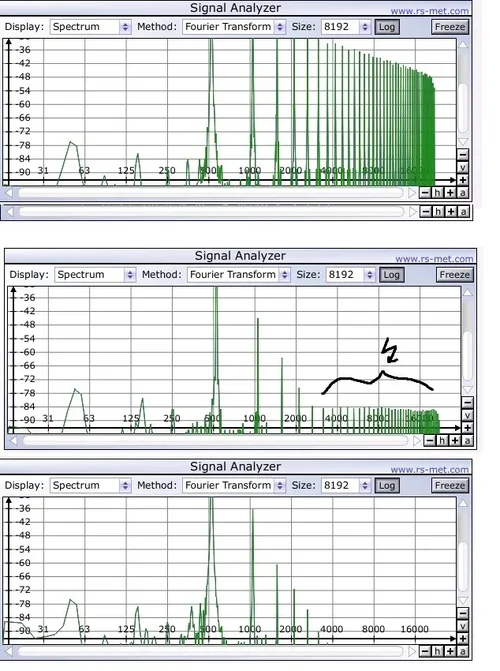Click the Freeze button in the middle analyzer

coord(455,275)
